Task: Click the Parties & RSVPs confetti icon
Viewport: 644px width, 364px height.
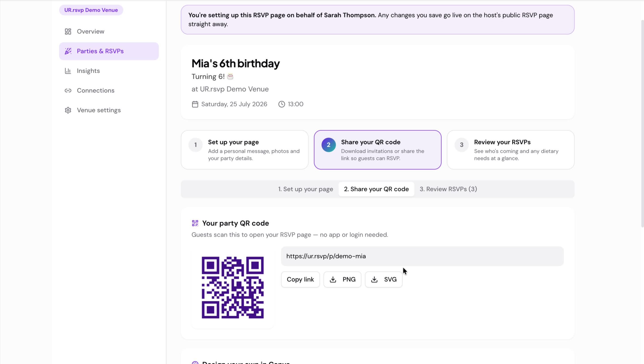Action: coord(68,51)
